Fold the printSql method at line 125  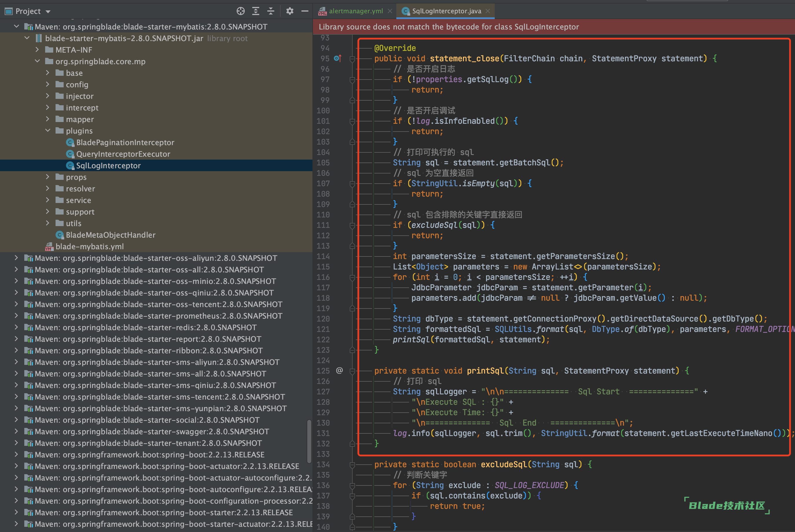tap(352, 371)
